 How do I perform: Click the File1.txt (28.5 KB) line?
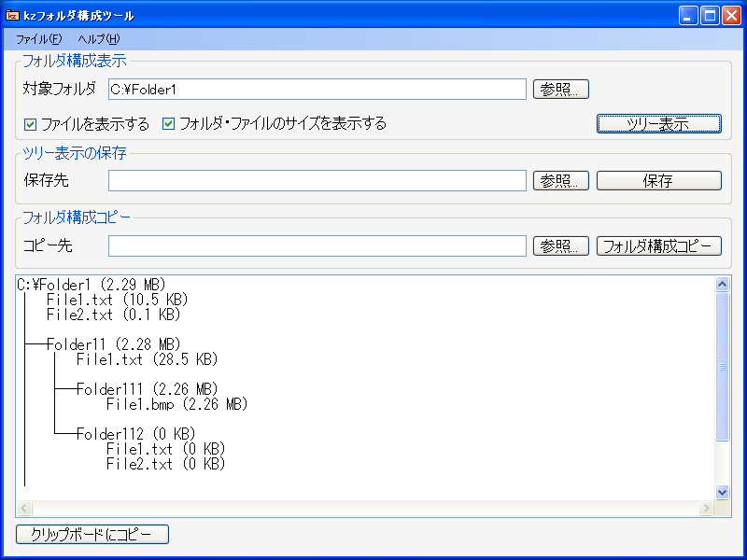coord(147,359)
